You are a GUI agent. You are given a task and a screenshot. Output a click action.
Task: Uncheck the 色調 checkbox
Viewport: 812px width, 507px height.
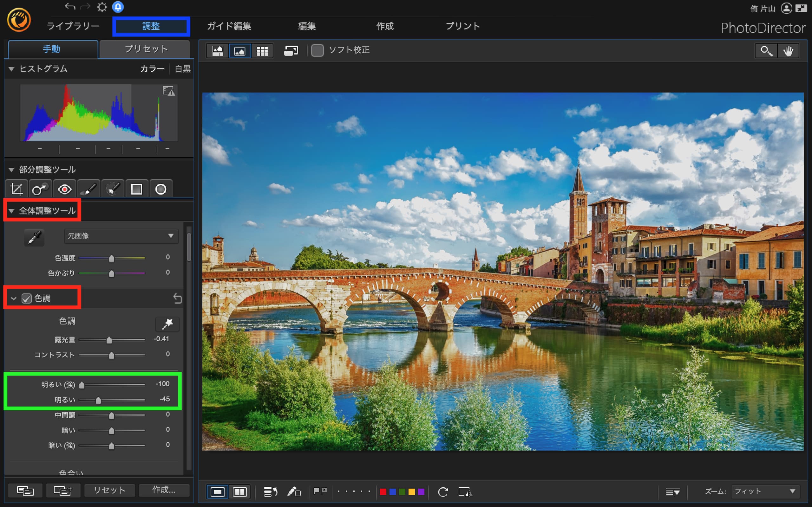27,298
